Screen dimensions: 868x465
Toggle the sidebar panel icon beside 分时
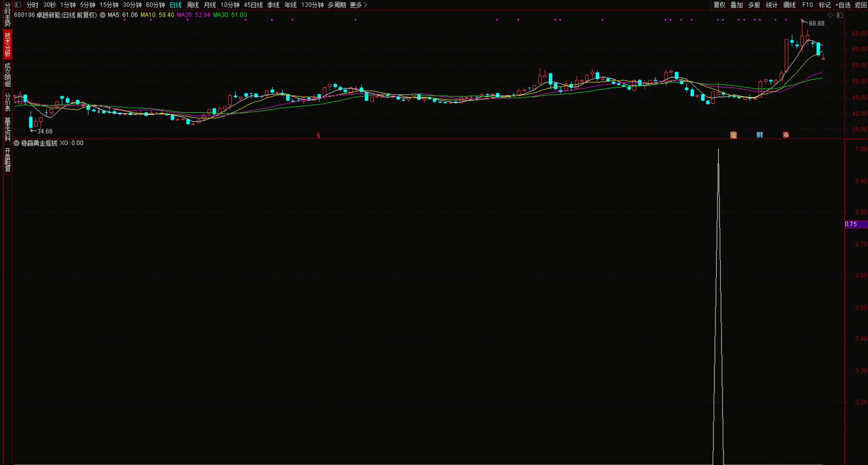point(18,5)
